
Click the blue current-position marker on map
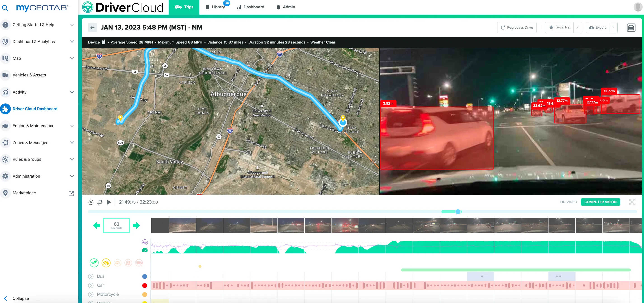coord(343,123)
